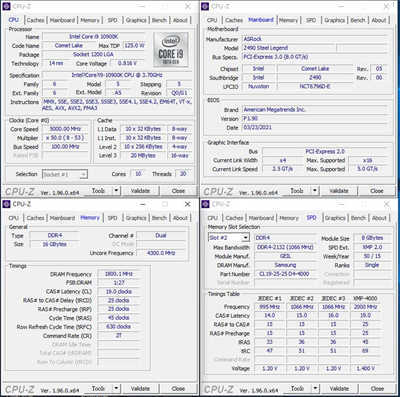The image size is (400, 397).
Task: Open the Bench tab in the Memory window
Action: pyautogui.click(x=159, y=218)
